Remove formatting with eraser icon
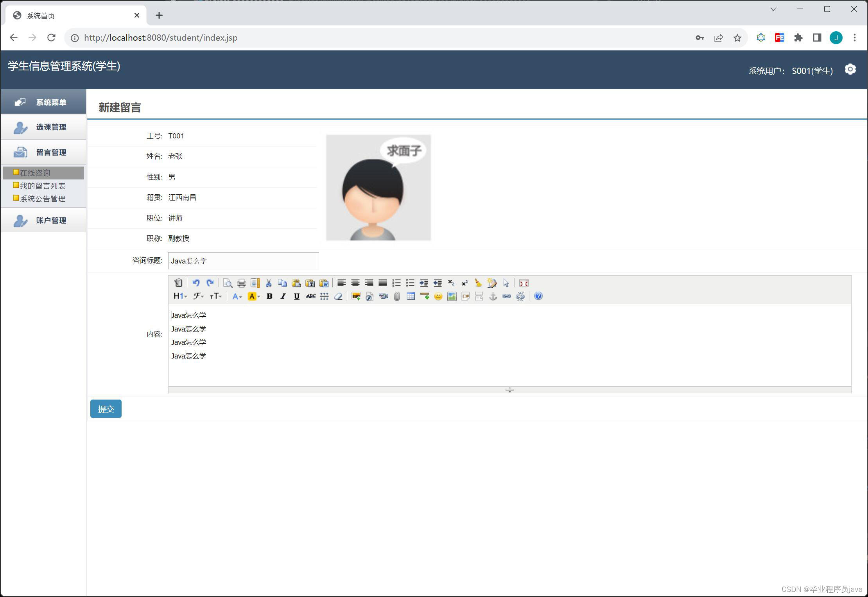Image resolution: width=868 pixels, height=597 pixels. (338, 296)
